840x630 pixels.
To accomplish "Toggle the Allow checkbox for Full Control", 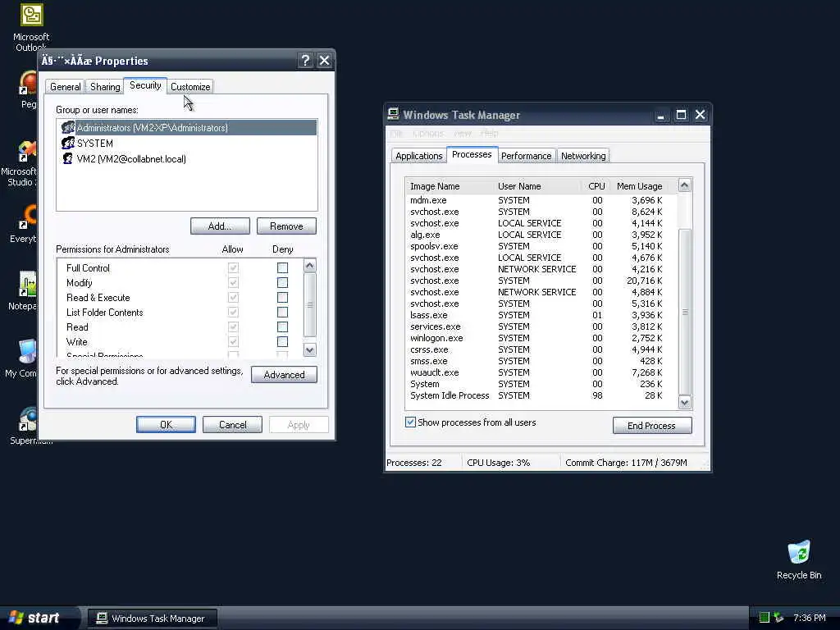I will point(233,268).
